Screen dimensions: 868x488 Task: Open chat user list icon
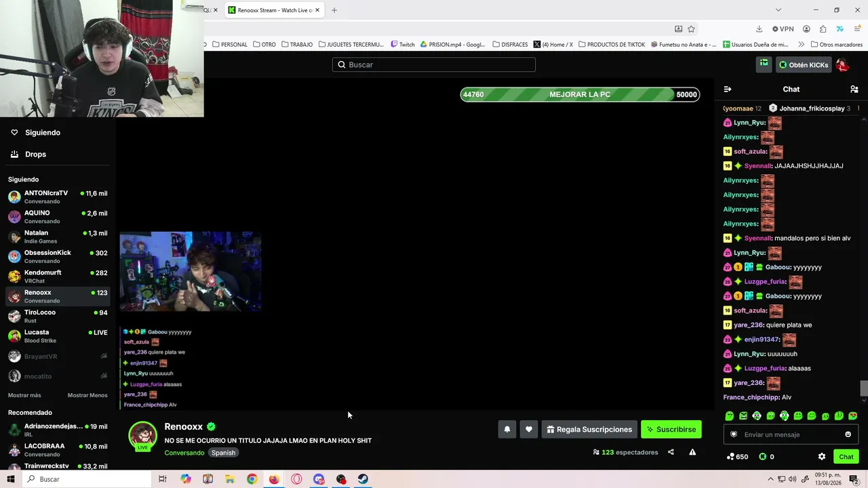click(x=854, y=89)
